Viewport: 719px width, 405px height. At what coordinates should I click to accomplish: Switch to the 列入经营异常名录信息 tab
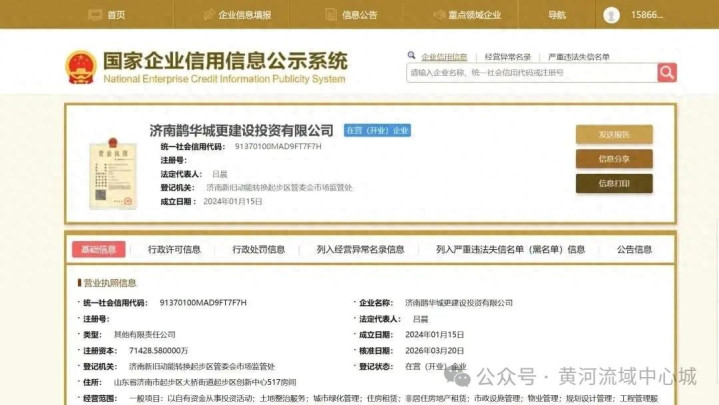click(x=360, y=250)
